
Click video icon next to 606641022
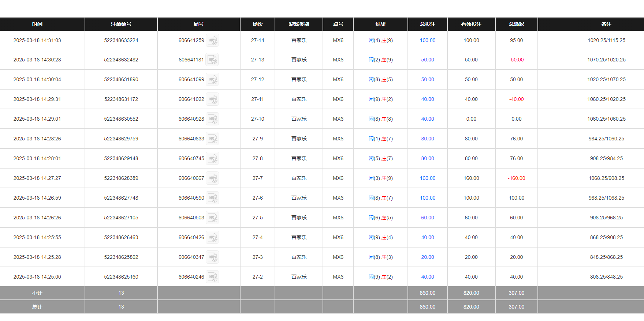coord(212,99)
